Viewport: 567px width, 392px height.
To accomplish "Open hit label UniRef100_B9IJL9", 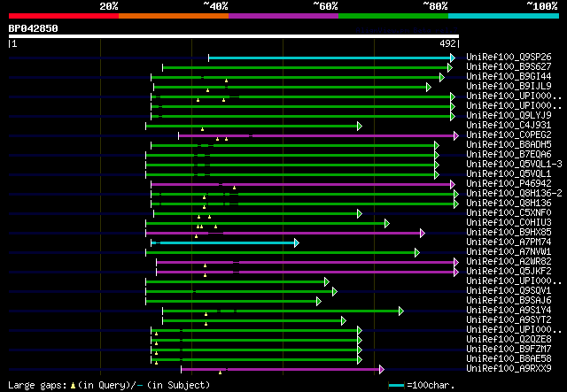I will click(509, 86).
